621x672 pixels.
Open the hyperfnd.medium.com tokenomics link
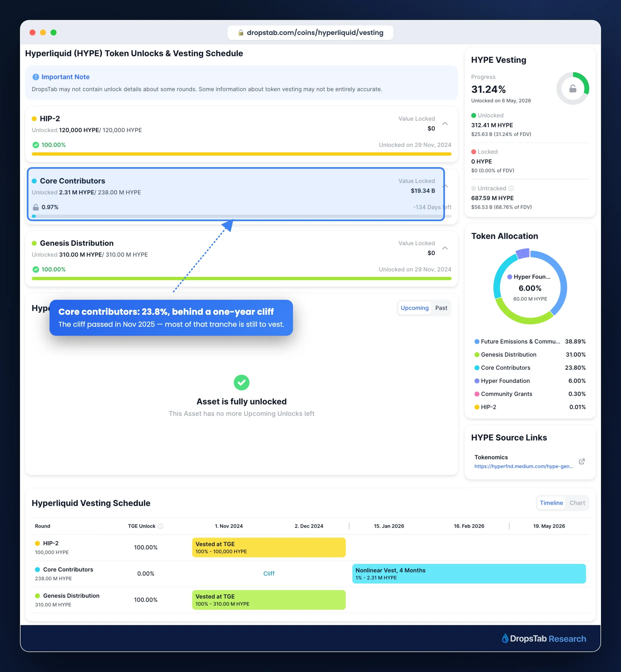tap(523, 466)
